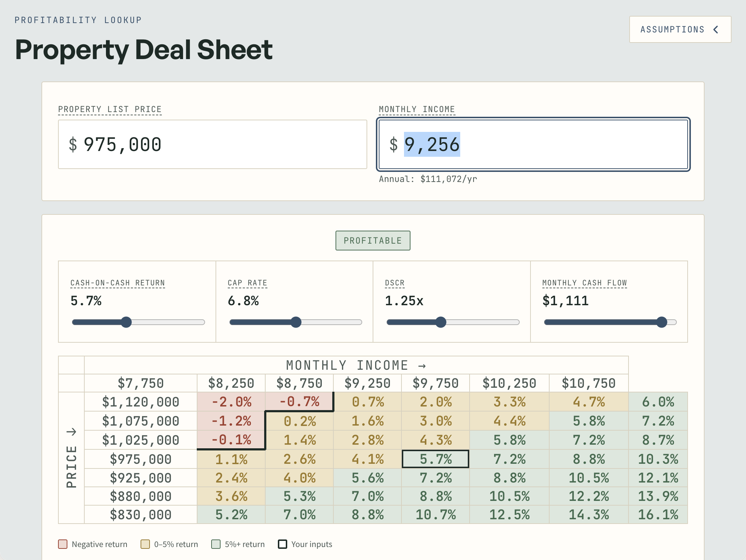Screen dimensions: 746x560
Task: Click the $8,250 income column header
Action: tap(231, 383)
